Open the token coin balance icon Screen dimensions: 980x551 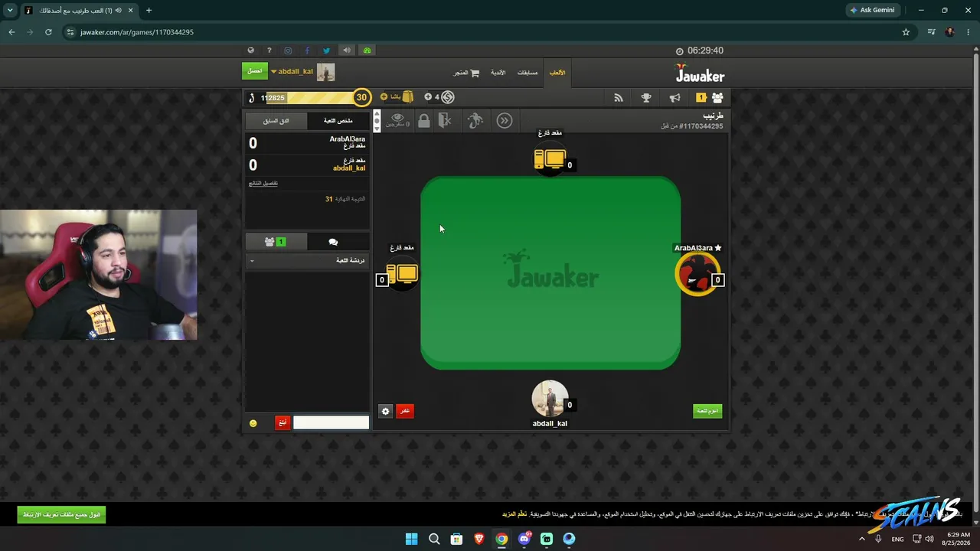pyautogui.click(x=448, y=97)
